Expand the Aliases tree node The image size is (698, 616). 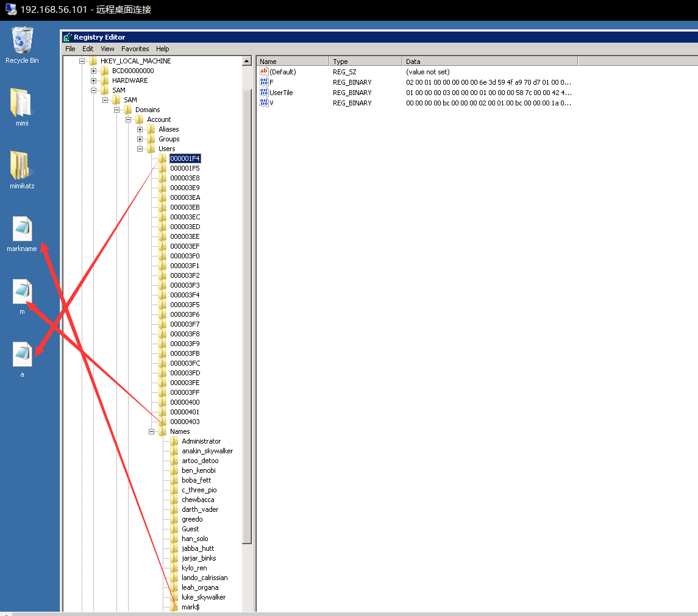point(140,130)
